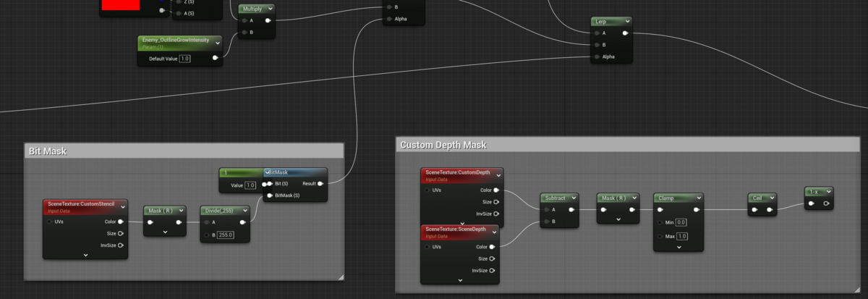Open Bit Mask's Mask (R) title chevron
This screenshot has height=299, width=868.
[181, 211]
